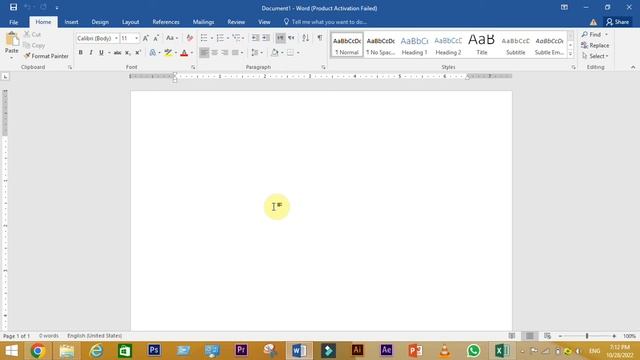Screen dimensions: 640x360
Task: Open Google Chrome from the taskbar
Action: point(38,351)
